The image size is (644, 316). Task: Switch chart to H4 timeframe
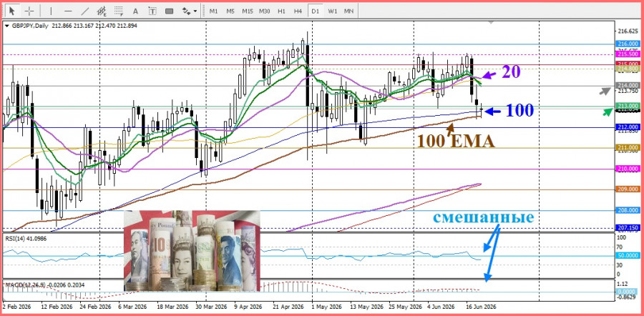[x=298, y=11]
